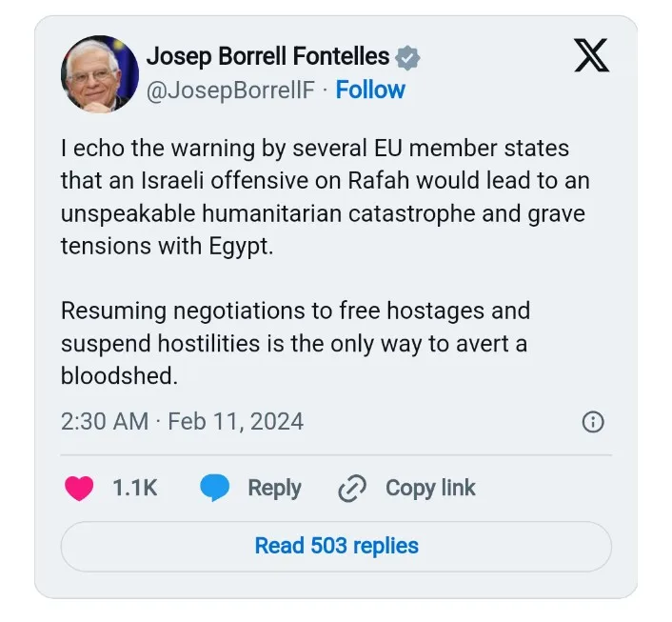The image size is (672, 622).
Task: Click the word "bloodshed."
Action: click(119, 375)
